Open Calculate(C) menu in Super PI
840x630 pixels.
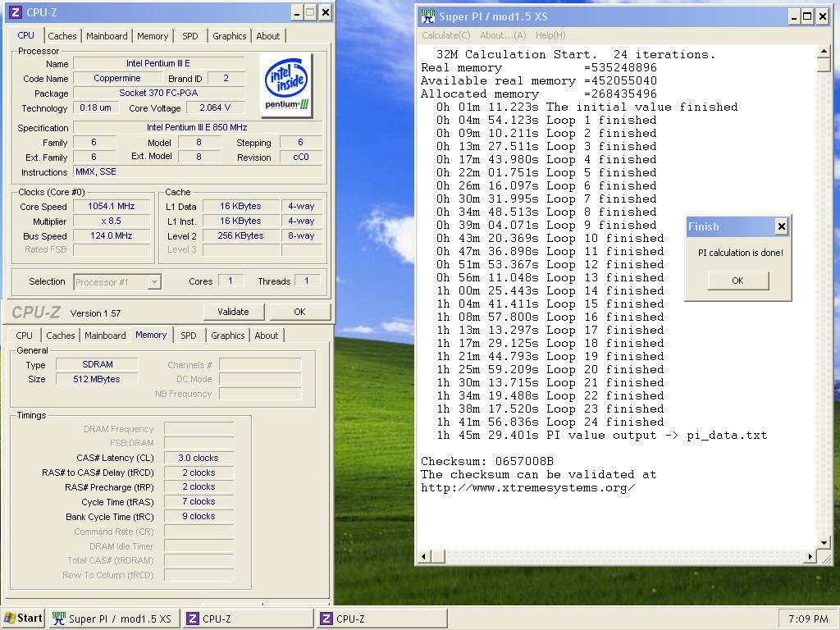(x=445, y=35)
